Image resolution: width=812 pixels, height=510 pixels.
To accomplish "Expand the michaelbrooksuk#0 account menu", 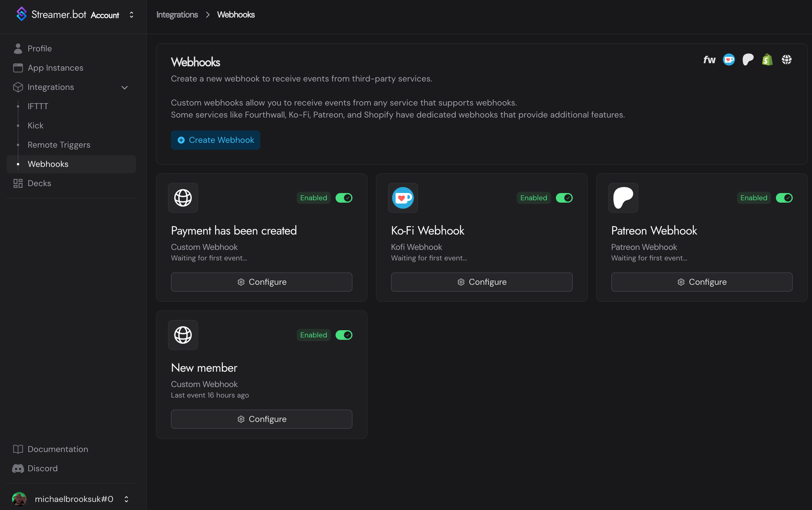I will tap(126, 499).
